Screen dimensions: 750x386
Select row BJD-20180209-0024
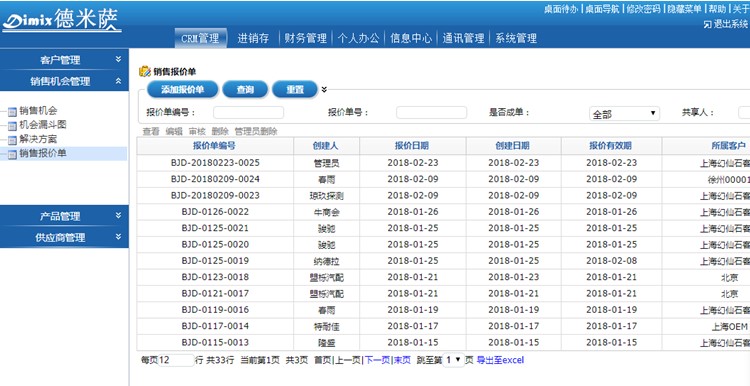click(443, 179)
